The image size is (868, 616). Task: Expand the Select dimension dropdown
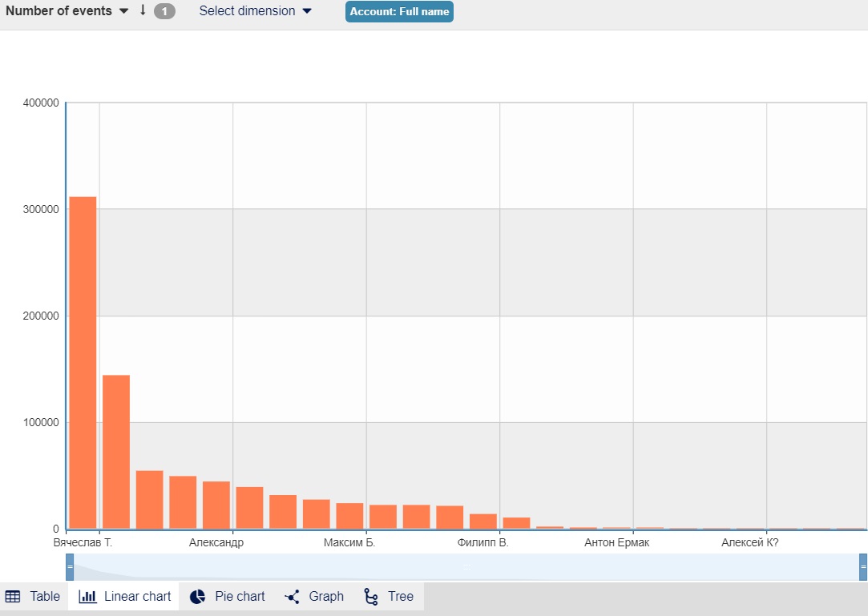[248, 10]
